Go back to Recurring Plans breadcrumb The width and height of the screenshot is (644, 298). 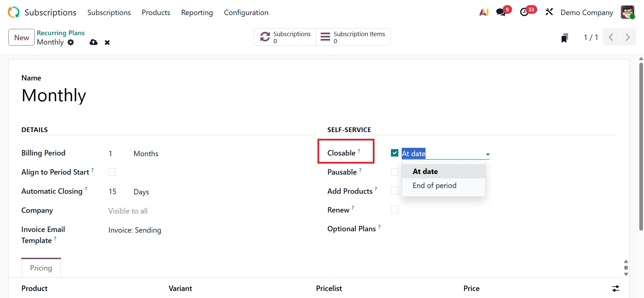61,33
